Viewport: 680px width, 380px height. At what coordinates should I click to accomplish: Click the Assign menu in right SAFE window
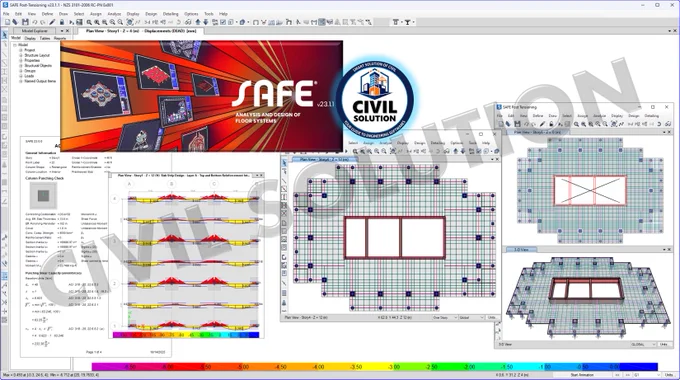(582, 116)
